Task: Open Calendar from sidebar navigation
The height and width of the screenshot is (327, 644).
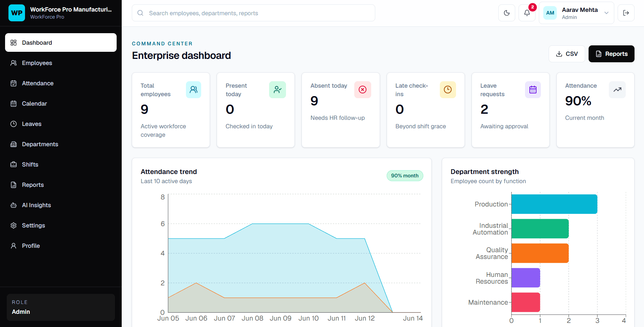Action: (x=61, y=104)
